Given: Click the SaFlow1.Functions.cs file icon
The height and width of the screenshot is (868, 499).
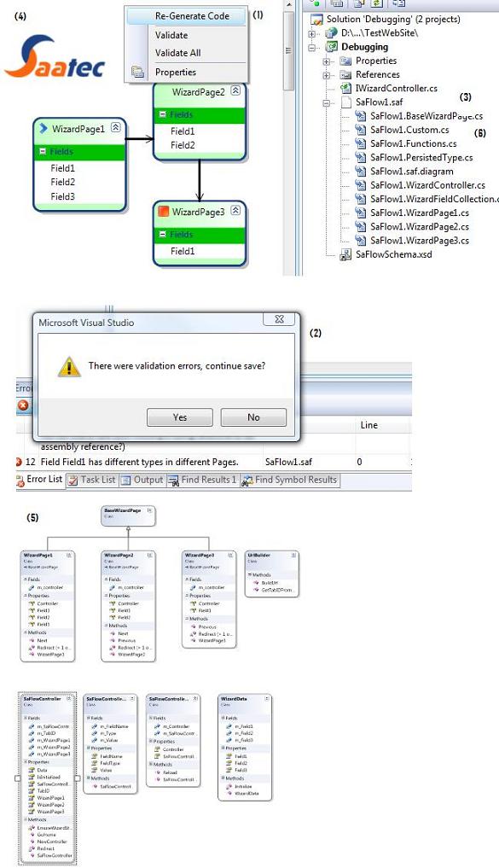Looking at the screenshot, I should click(361, 143).
